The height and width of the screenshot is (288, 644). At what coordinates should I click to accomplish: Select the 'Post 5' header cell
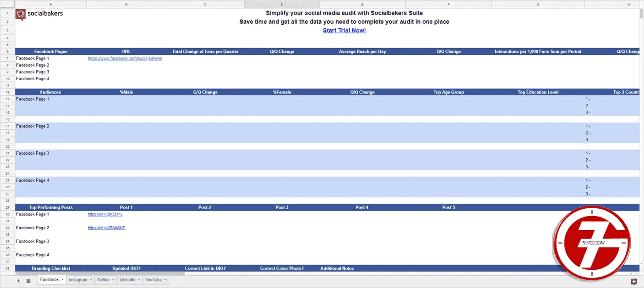(449, 207)
